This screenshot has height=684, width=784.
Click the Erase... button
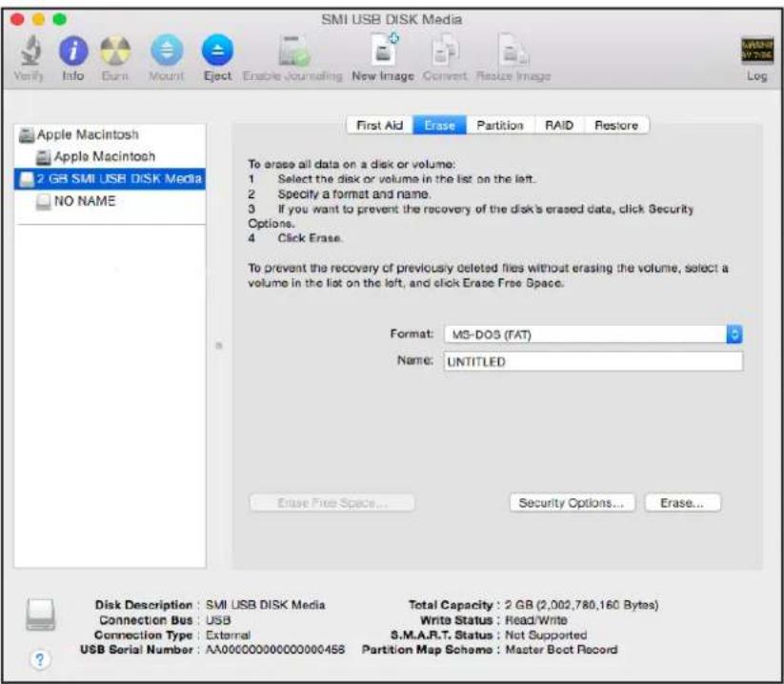coord(682,502)
